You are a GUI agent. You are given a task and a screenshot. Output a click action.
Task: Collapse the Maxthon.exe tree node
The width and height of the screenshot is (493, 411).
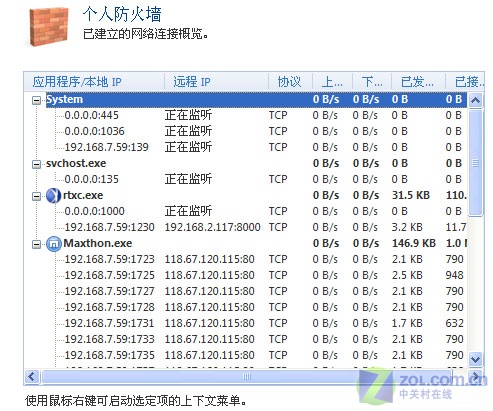[36, 244]
